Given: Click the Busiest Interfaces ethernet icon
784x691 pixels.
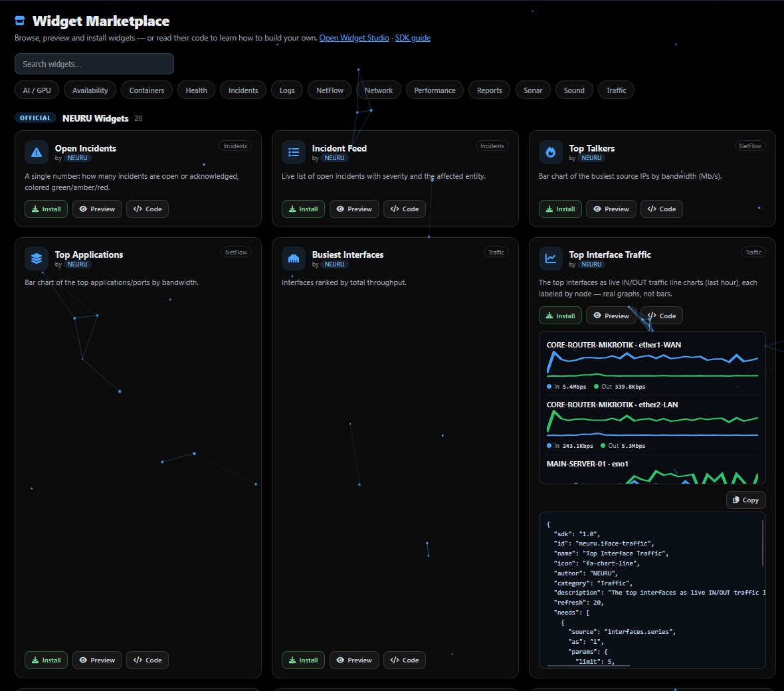Looking at the screenshot, I should click(294, 258).
